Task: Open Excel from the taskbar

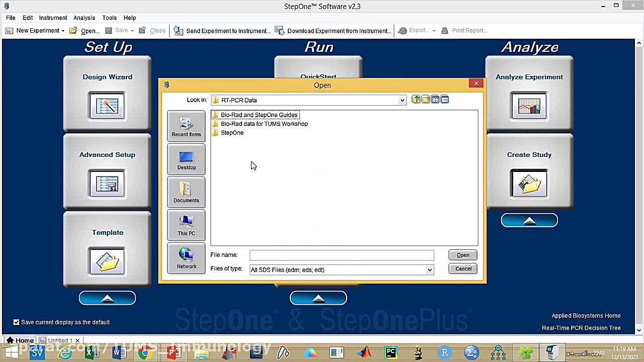Action: (92, 352)
